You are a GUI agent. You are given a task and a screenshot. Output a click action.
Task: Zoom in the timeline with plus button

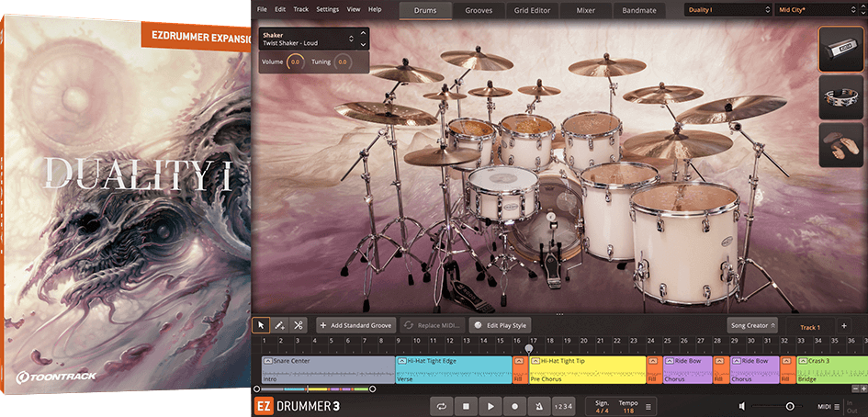point(863,389)
